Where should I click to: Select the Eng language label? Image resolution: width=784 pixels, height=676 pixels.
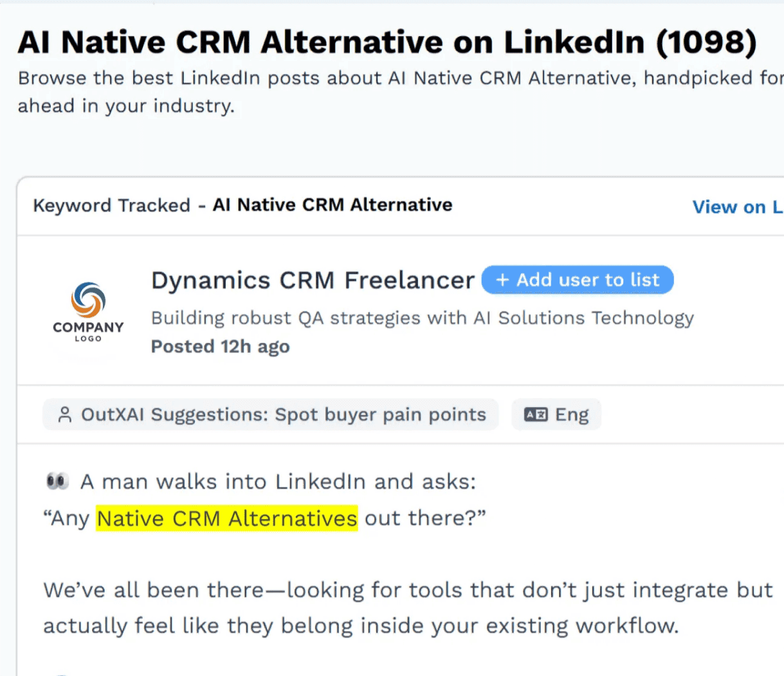pos(572,415)
